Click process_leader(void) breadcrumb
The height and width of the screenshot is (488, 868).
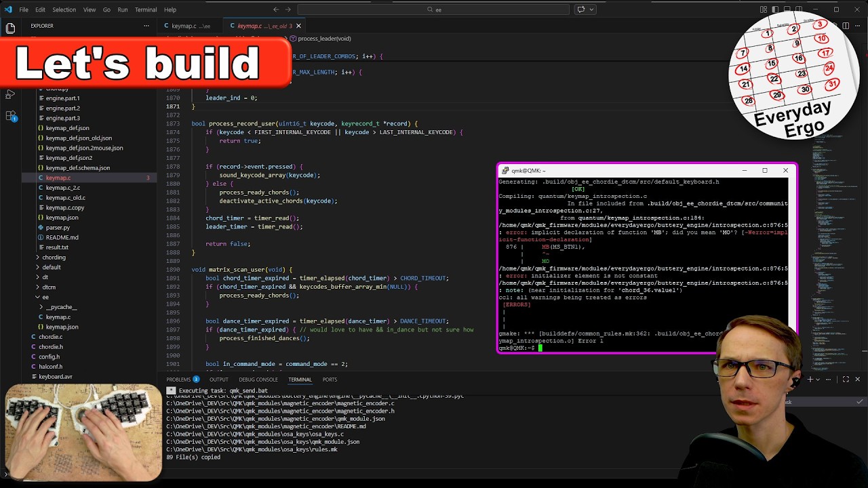click(x=324, y=39)
